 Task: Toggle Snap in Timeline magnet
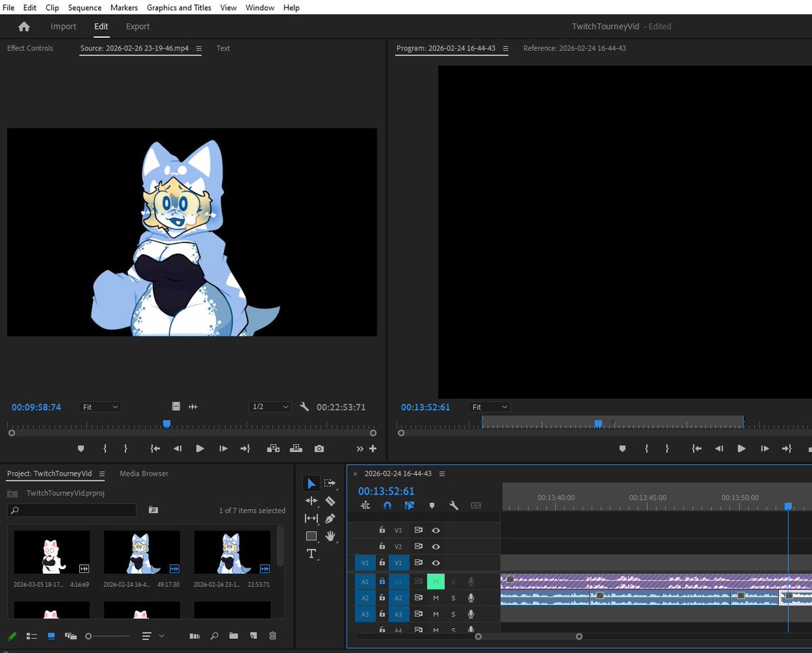[x=387, y=505]
